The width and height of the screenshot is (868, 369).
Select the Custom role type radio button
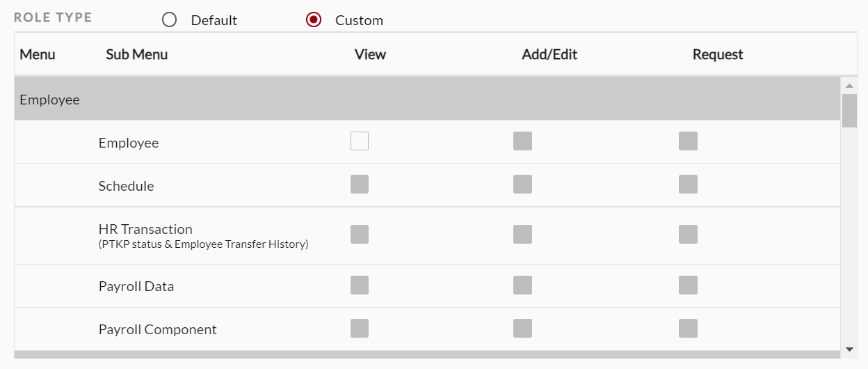(314, 20)
